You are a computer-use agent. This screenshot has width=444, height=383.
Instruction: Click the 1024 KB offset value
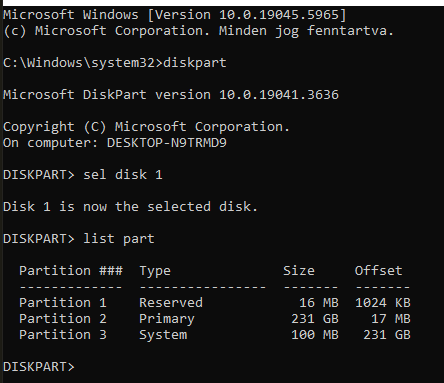[383, 303]
